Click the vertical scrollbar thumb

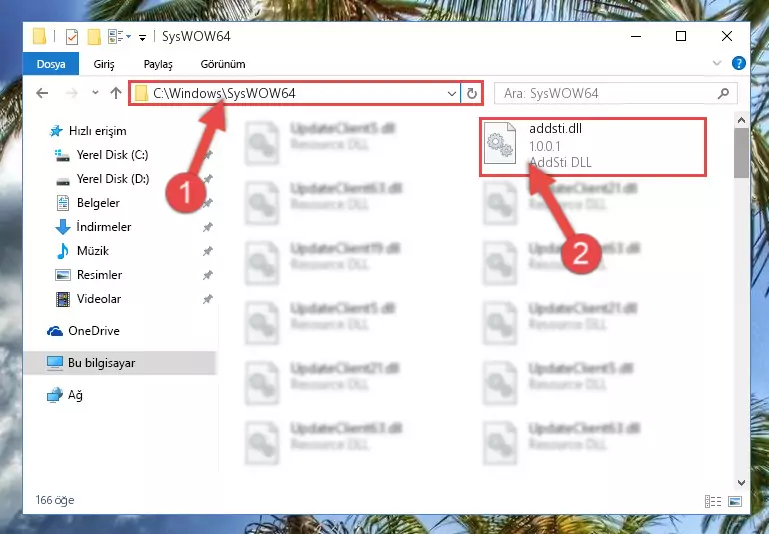coord(742,153)
